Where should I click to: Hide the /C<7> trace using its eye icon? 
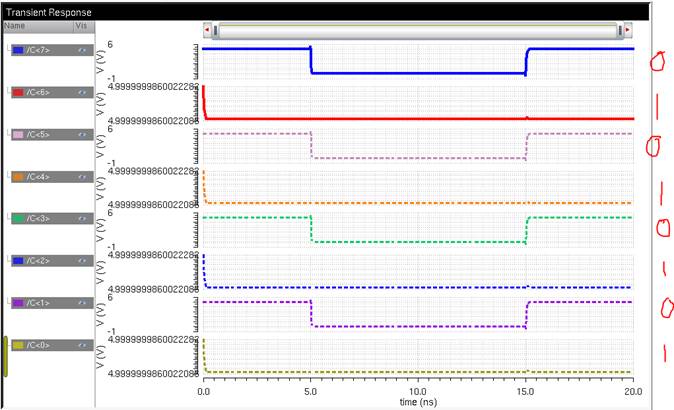(x=83, y=50)
